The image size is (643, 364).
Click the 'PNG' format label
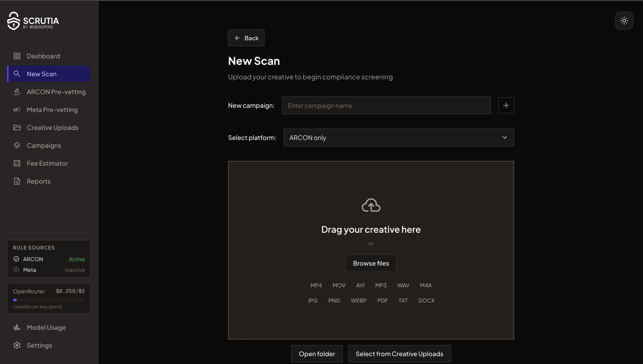pyautogui.click(x=334, y=301)
